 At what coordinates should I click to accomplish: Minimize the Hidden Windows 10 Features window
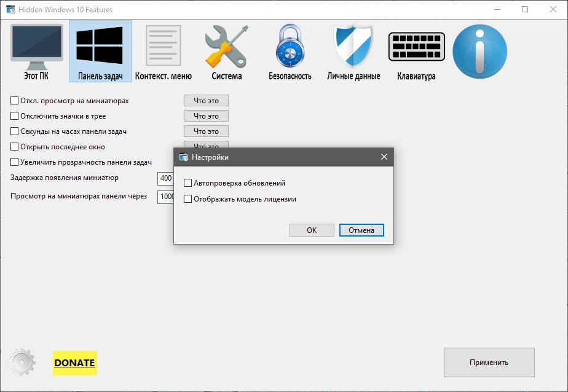point(497,9)
